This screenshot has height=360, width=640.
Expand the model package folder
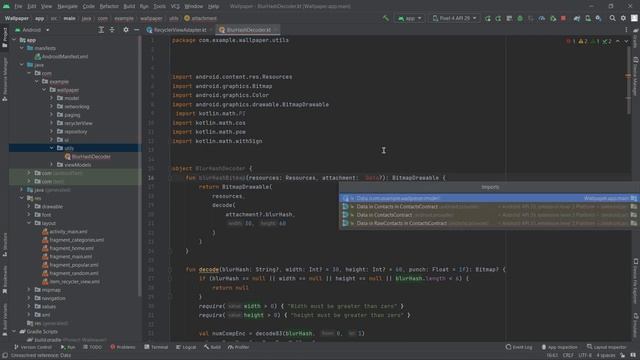[x=51, y=98]
